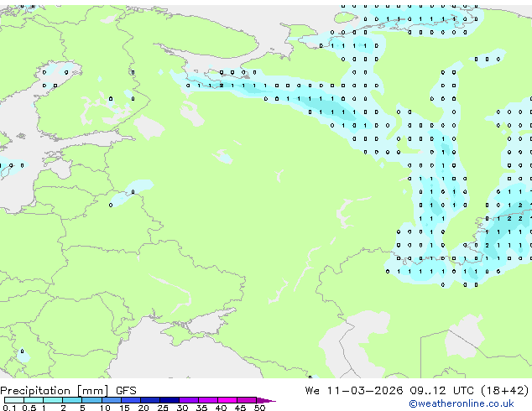The height and width of the screenshot is (411, 532).
Task: Click the '45' legend scale label
Action: [240, 408]
